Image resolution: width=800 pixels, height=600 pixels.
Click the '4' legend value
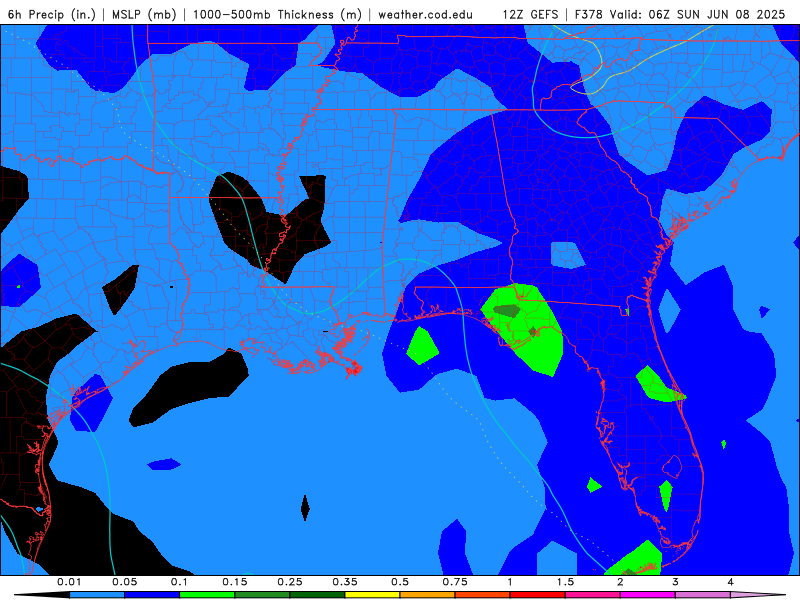coord(731,582)
